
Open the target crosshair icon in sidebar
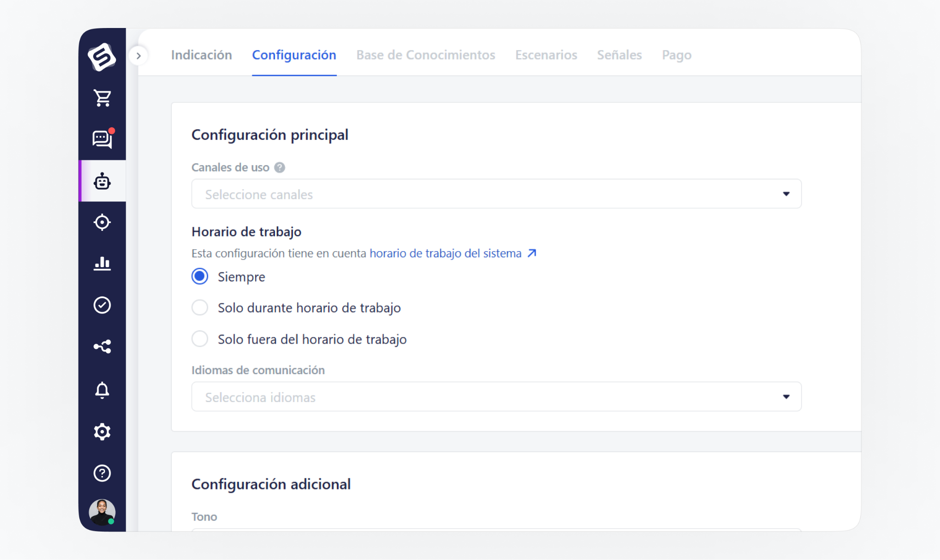[x=102, y=223]
